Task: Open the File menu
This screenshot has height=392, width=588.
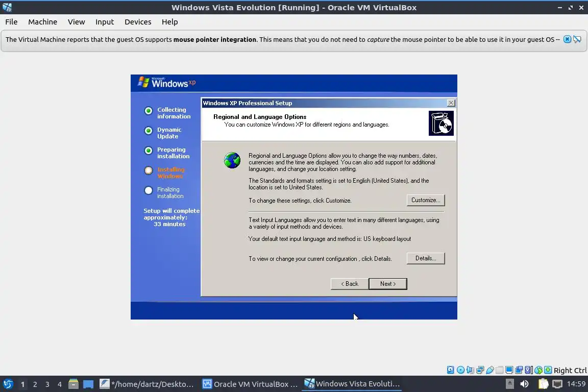Action: 11,22
